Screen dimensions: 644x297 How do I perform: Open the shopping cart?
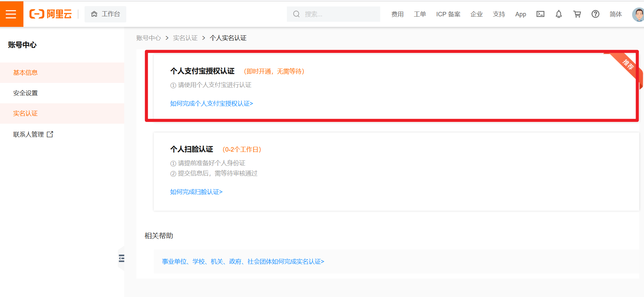[x=577, y=14]
